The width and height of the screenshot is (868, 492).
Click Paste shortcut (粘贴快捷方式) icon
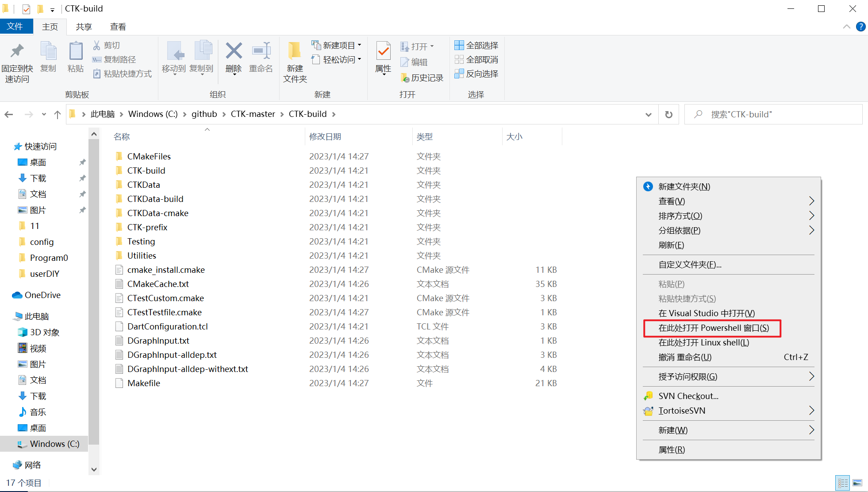97,74
